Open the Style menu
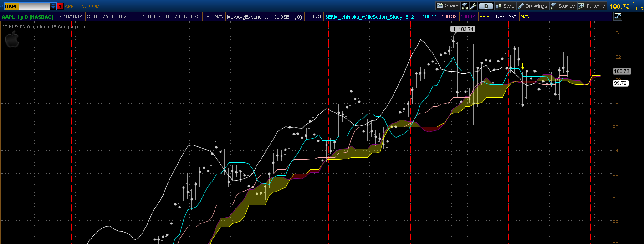 point(505,6)
